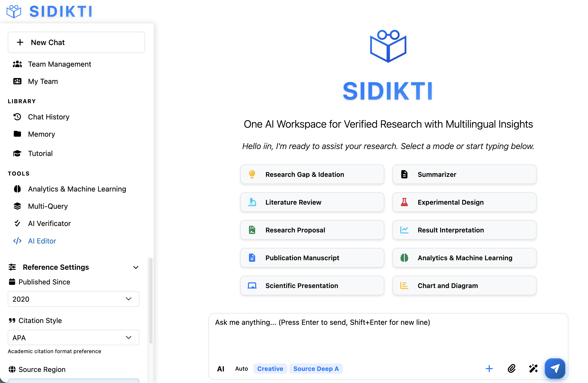This screenshot has width=588, height=383.
Task: Attach a file with the paperclip icon
Action: (512, 369)
